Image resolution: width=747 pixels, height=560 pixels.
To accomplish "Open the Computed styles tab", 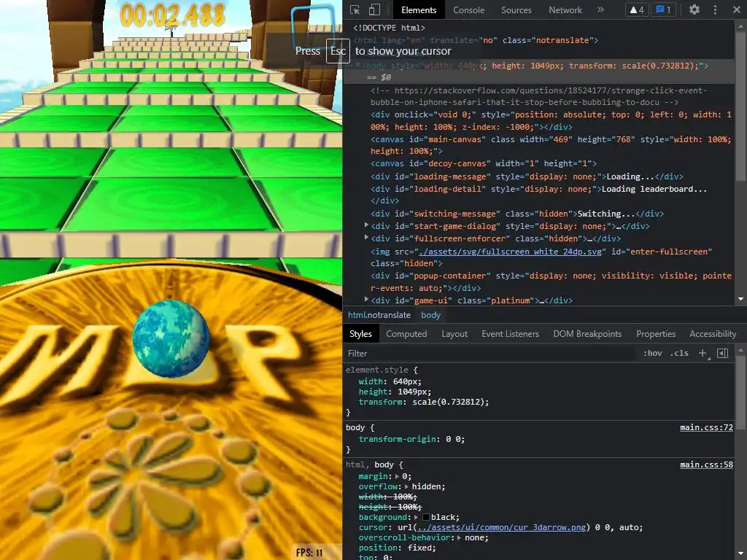I will [x=406, y=334].
